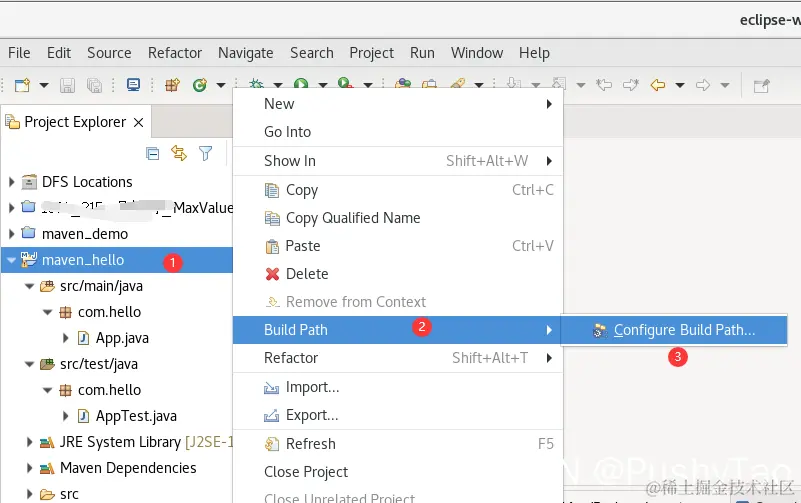Click the Paste clipboard menu icon

[272, 247]
